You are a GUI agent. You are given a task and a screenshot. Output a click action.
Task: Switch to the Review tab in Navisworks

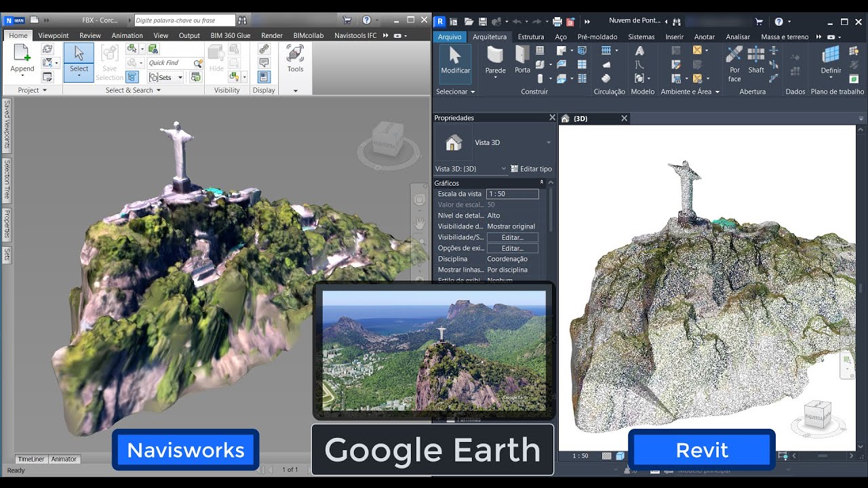90,35
